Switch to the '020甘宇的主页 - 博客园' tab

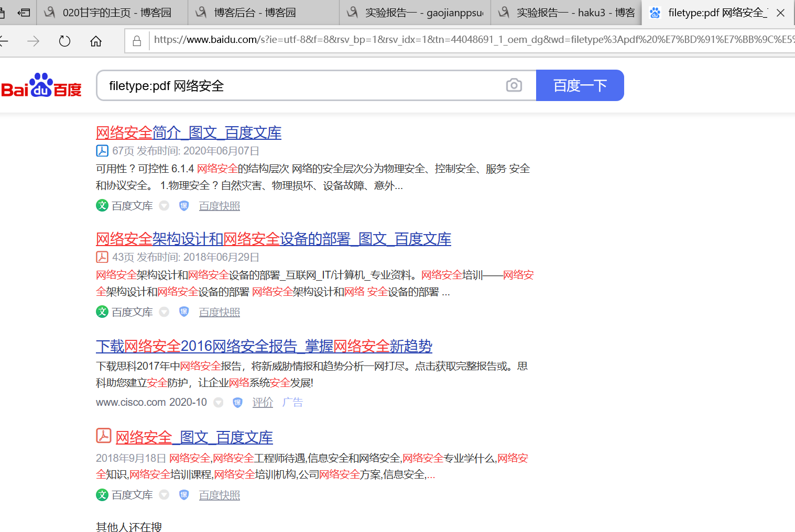pyautogui.click(x=112, y=13)
